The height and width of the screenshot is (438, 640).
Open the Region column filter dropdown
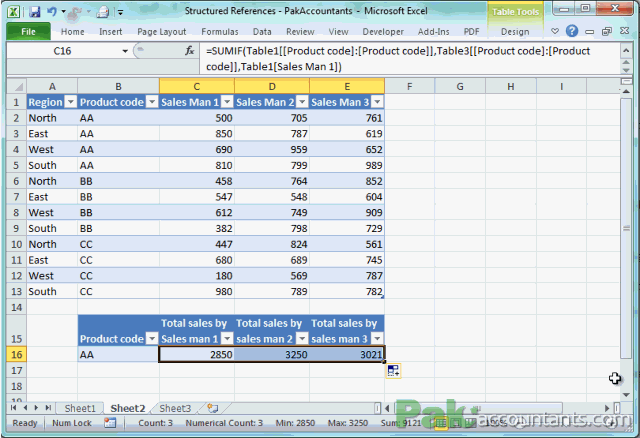(71, 102)
